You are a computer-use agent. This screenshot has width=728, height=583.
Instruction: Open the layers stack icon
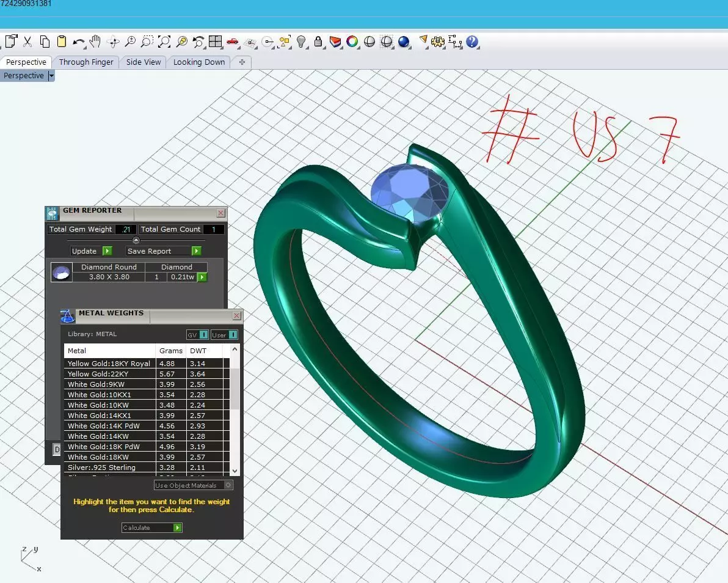[335, 42]
